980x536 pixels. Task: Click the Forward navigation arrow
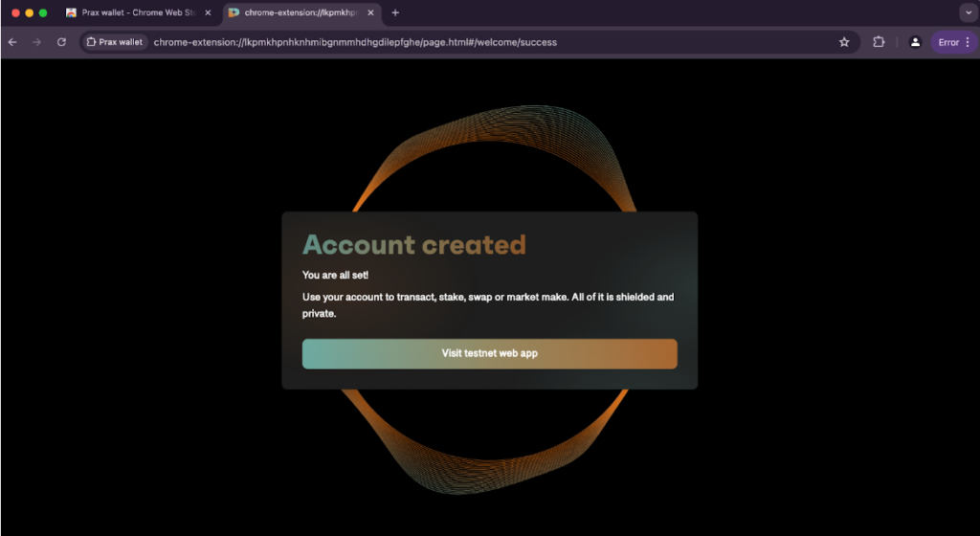click(36, 42)
